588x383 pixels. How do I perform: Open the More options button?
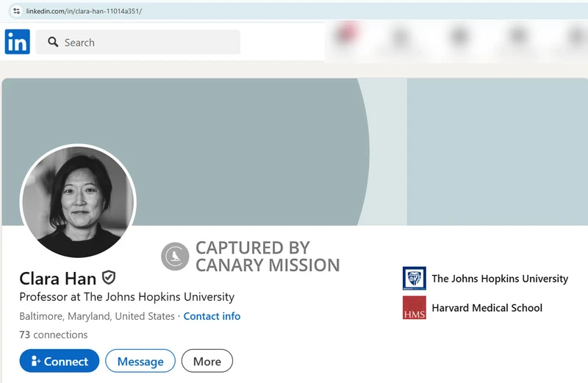pos(207,361)
